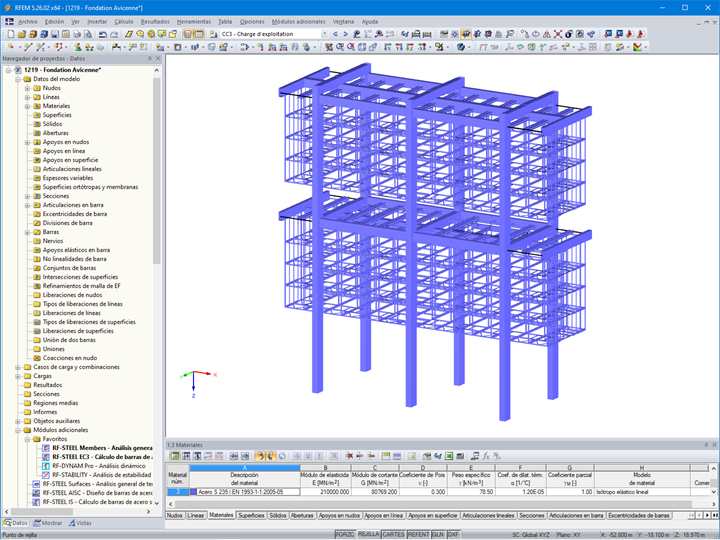
Task: Click the first icon in table toolbar
Action: point(174,456)
